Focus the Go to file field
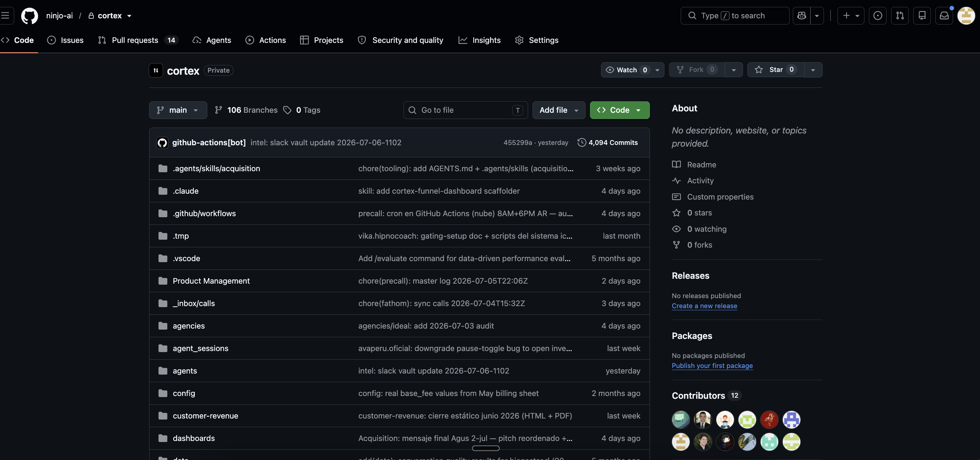 466,110
